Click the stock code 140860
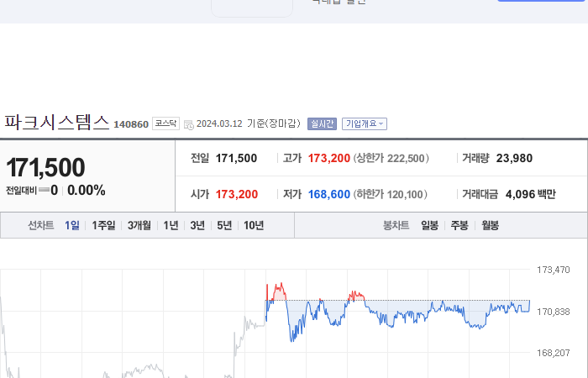 pos(131,124)
